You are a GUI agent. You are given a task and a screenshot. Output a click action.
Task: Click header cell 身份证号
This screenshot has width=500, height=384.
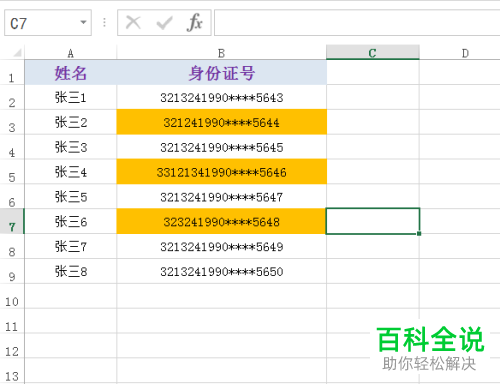pos(222,73)
